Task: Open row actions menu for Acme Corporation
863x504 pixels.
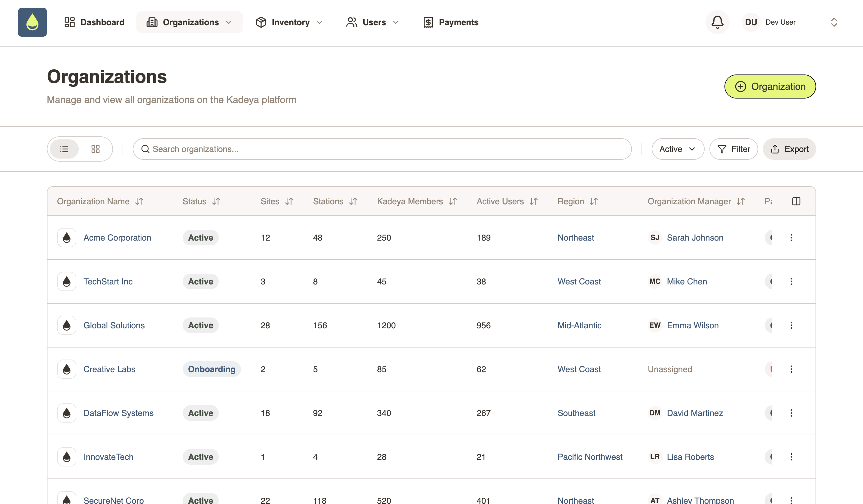Action: [x=791, y=238]
